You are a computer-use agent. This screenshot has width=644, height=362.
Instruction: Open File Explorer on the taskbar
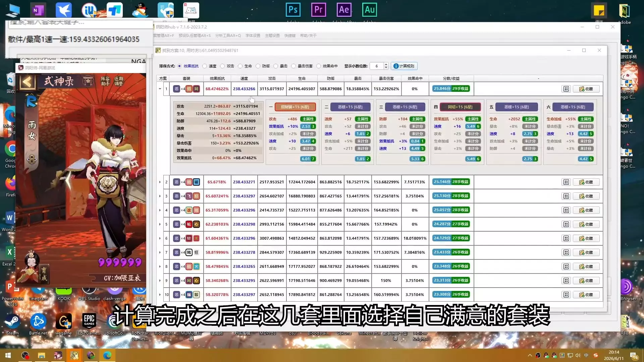pyautogui.click(x=41, y=355)
